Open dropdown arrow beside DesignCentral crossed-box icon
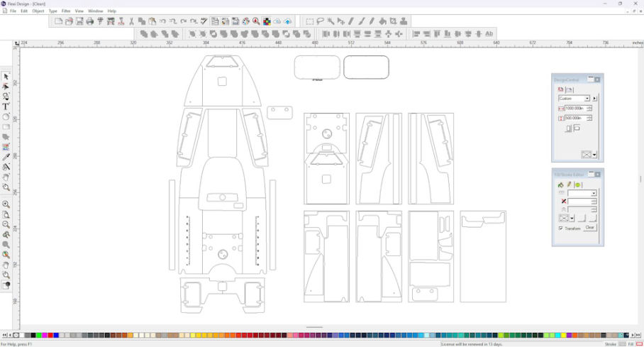The width and height of the screenshot is (644, 347). (594, 154)
